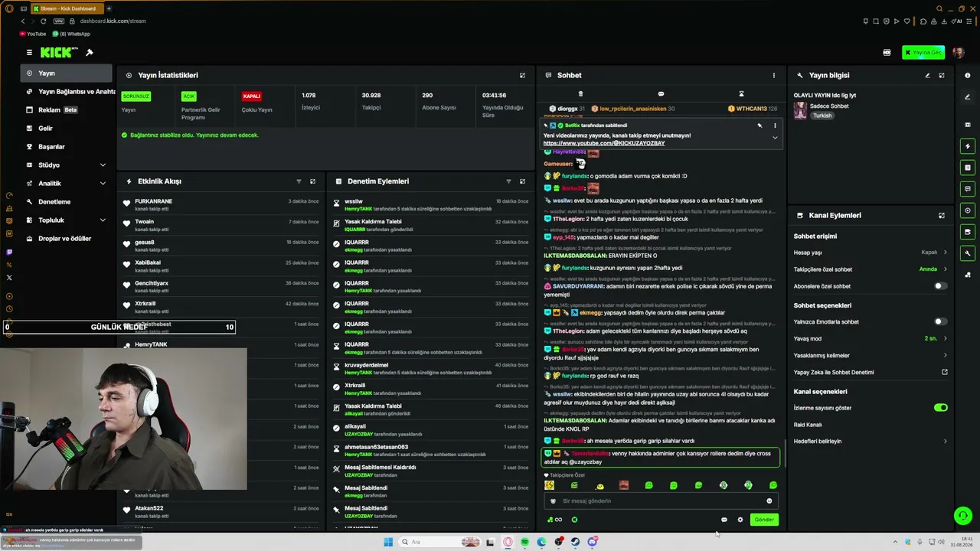The image size is (980, 551).
Task: Click Raid Kanalı option
Action: [x=808, y=425]
